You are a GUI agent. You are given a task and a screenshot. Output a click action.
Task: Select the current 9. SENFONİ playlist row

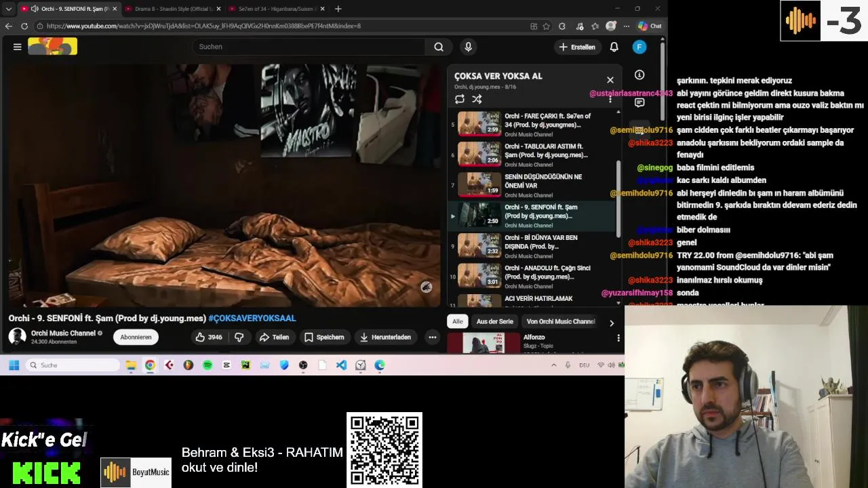coord(532,216)
